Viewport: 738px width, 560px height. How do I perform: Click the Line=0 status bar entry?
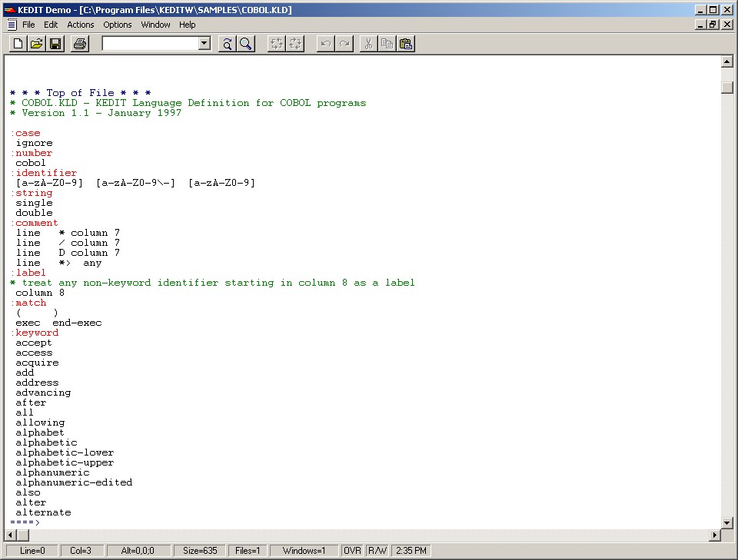pos(32,551)
